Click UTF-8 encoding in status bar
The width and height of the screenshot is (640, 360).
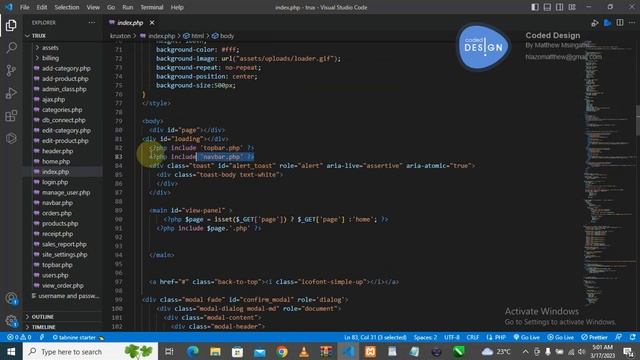(x=451, y=338)
